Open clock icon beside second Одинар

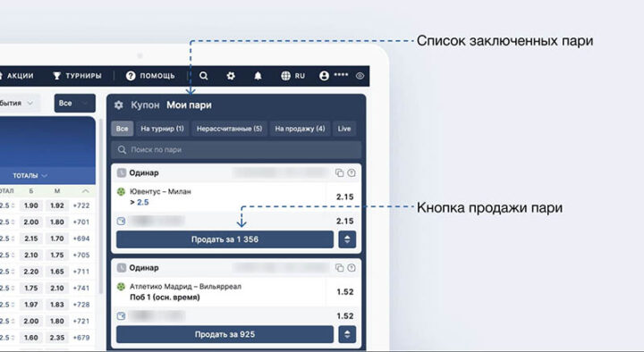point(121,268)
